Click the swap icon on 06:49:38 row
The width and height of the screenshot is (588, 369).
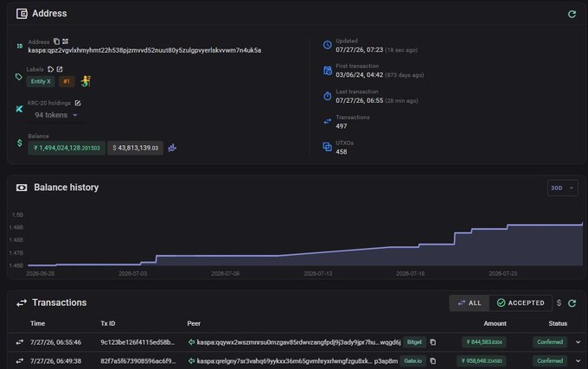20,360
